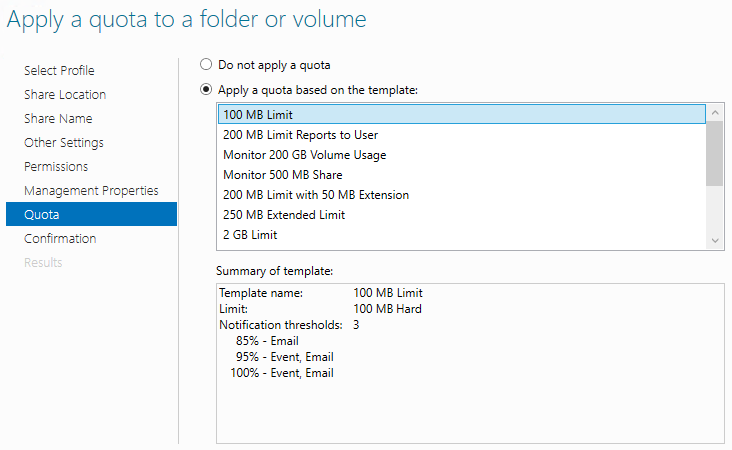This screenshot has width=732, height=450.
Task: Go to Select Profile step
Action: click(59, 71)
